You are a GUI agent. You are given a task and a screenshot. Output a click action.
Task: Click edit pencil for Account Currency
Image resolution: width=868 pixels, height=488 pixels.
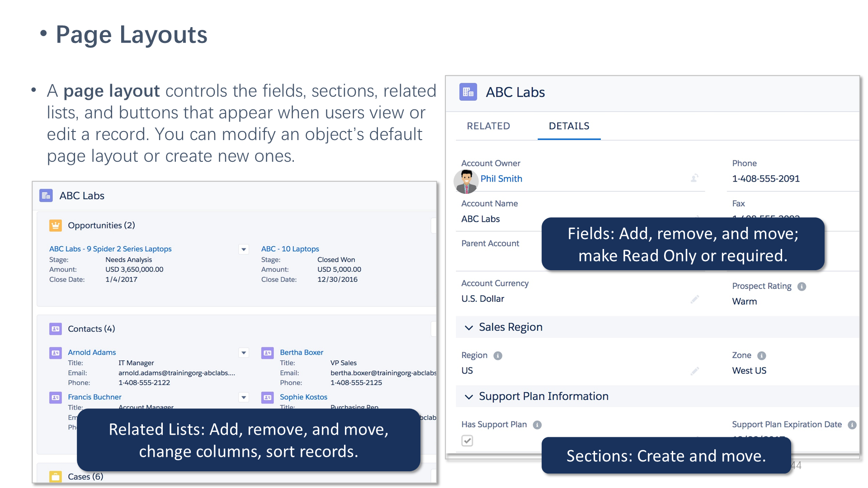point(695,299)
